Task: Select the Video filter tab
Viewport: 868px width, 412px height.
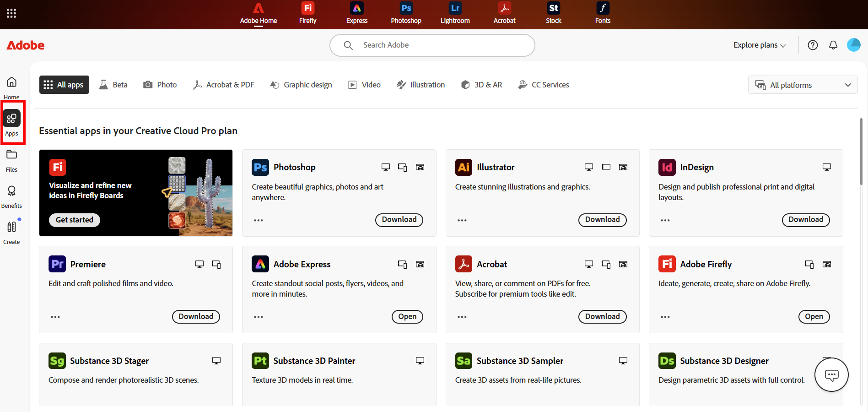Action: (364, 85)
